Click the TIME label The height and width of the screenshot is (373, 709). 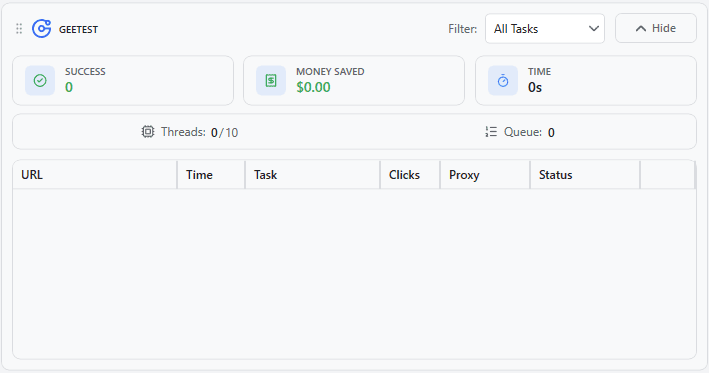point(539,71)
